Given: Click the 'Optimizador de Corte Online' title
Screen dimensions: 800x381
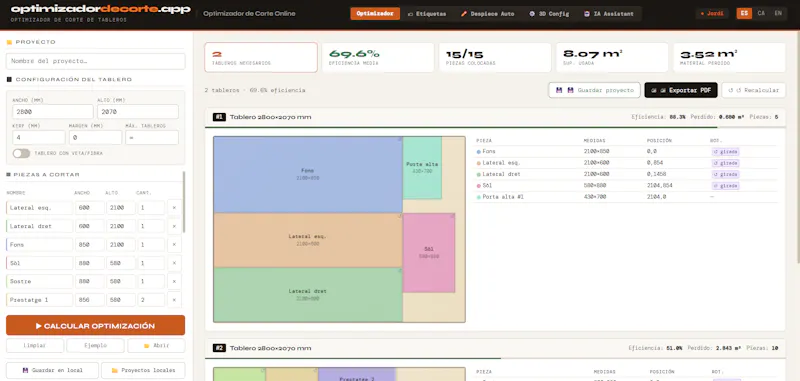Looking at the screenshot, I should click(x=249, y=14).
